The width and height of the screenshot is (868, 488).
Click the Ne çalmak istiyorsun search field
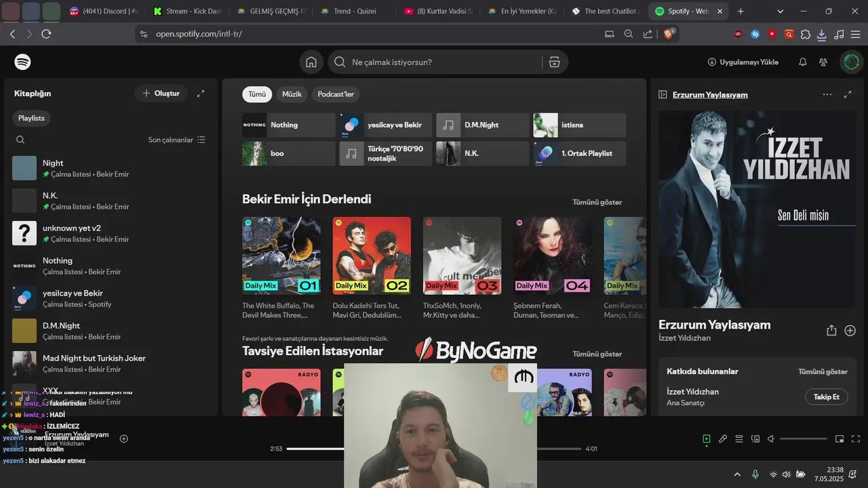pyautogui.click(x=445, y=62)
